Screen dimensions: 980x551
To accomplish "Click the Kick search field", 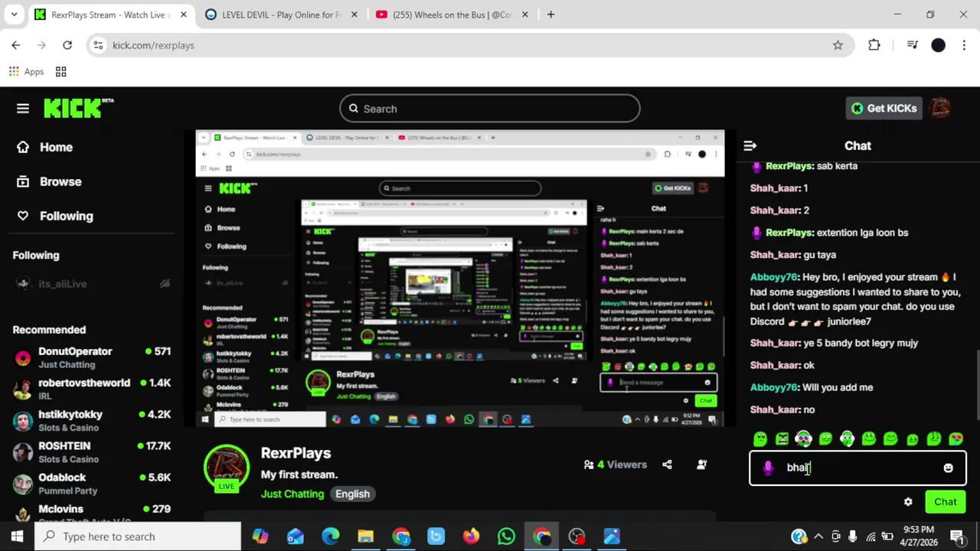I will tap(490, 109).
